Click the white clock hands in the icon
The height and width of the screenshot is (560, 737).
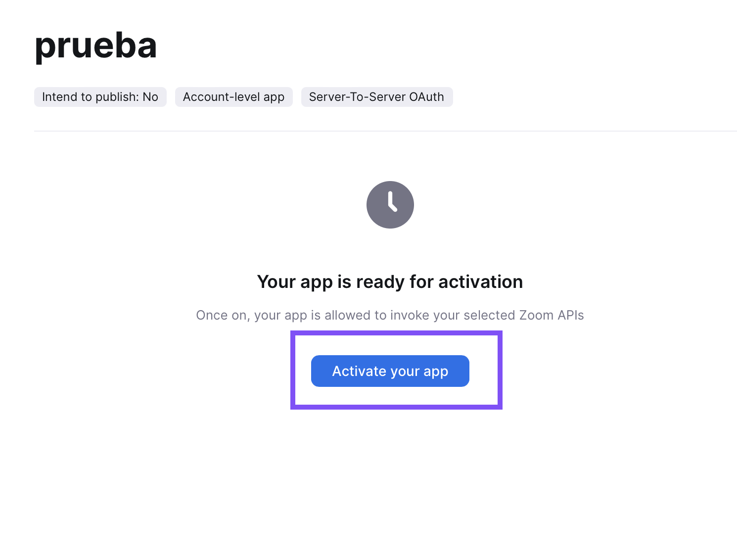pyautogui.click(x=392, y=201)
